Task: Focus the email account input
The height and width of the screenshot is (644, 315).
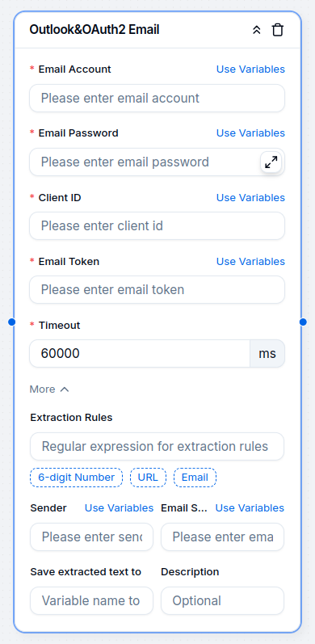Action: (x=157, y=98)
